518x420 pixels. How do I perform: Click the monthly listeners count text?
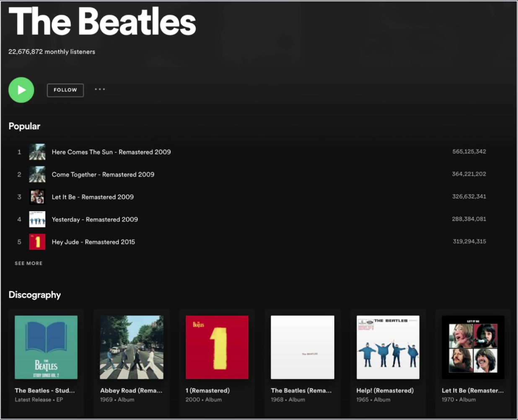click(x=52, y=52)
